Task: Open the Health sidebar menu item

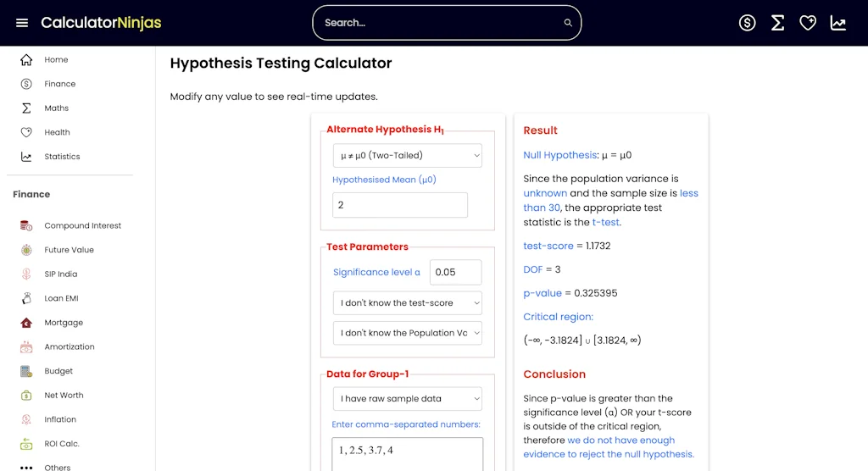Action: pyautogui.click(x=57, y=132)
